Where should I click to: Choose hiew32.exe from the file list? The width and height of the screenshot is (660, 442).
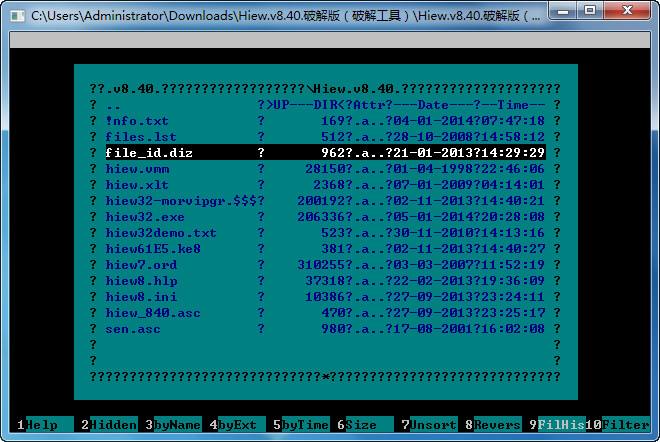click(325, 217)
